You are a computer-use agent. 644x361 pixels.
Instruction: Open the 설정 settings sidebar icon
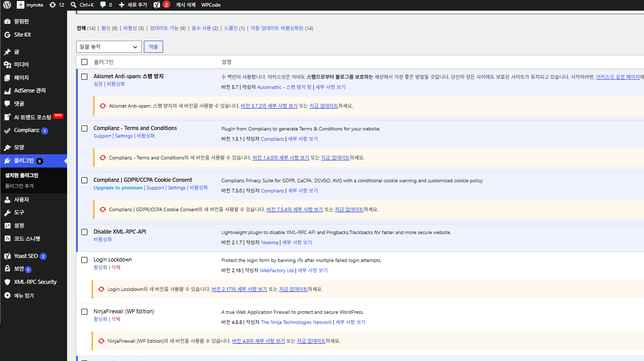(7, 225)
